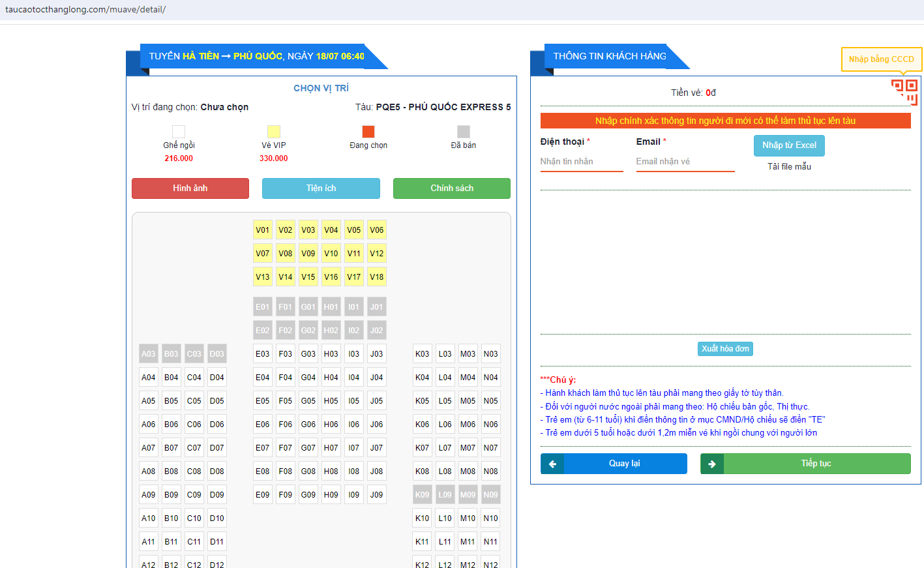Click the yellow Vé VIP legend swatch

point(274,132)
